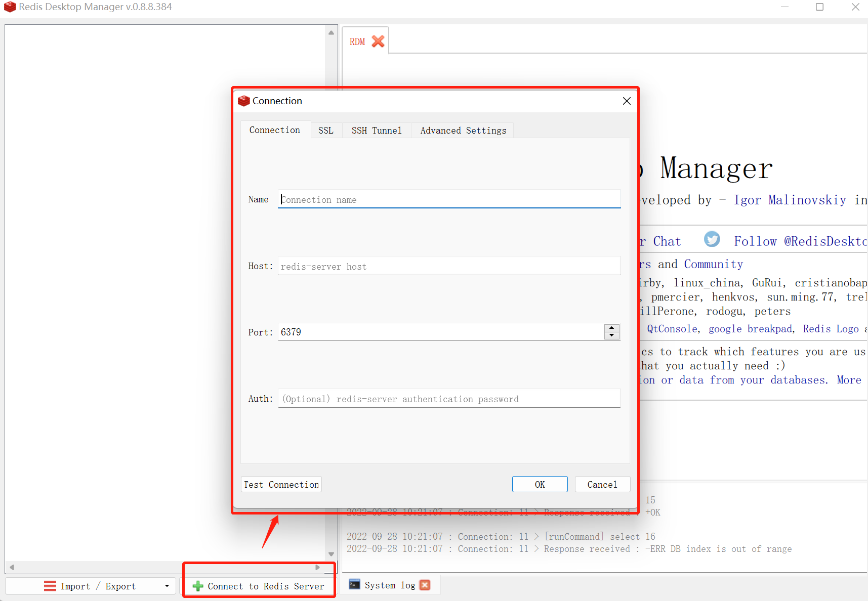Image resolution: width=868 pixels, height=601 pixels.
Task: Focus the Auth password field
Action: [449, 399]
